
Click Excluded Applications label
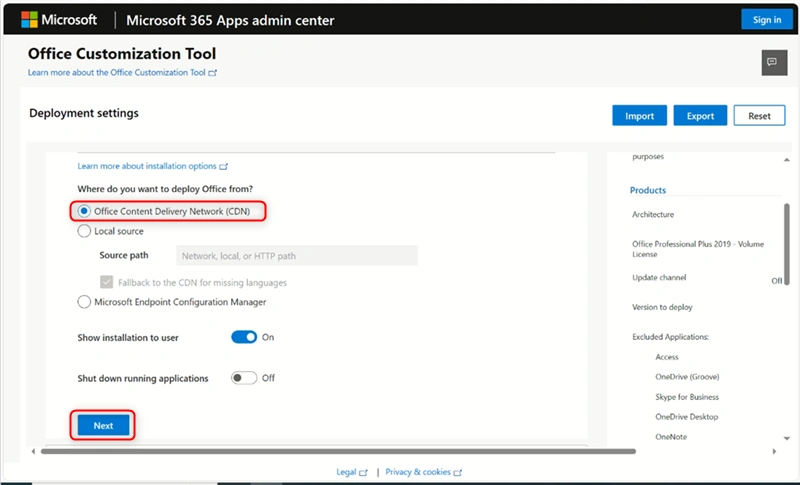[670, 337]
